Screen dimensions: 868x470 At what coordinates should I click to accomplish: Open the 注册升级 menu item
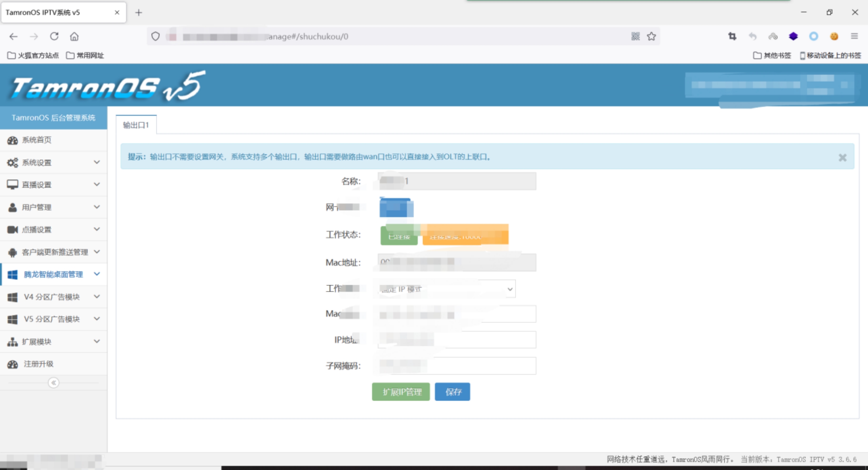38,364
